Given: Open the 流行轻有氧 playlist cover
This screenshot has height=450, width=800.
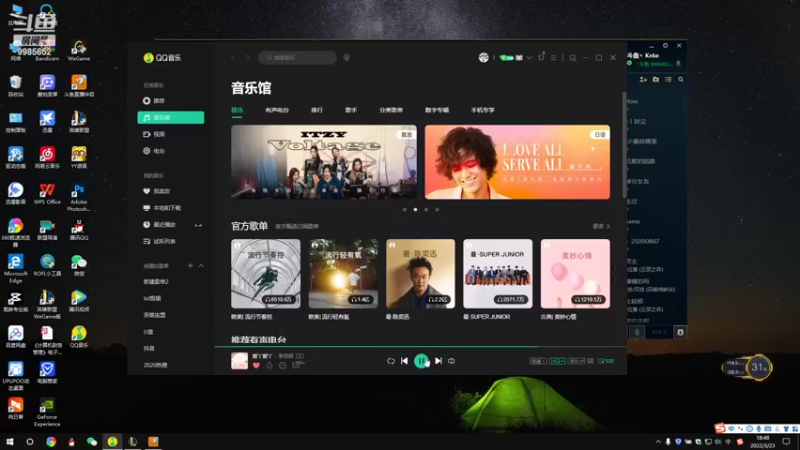Looking at the screenshot, I should click(343, 274).
